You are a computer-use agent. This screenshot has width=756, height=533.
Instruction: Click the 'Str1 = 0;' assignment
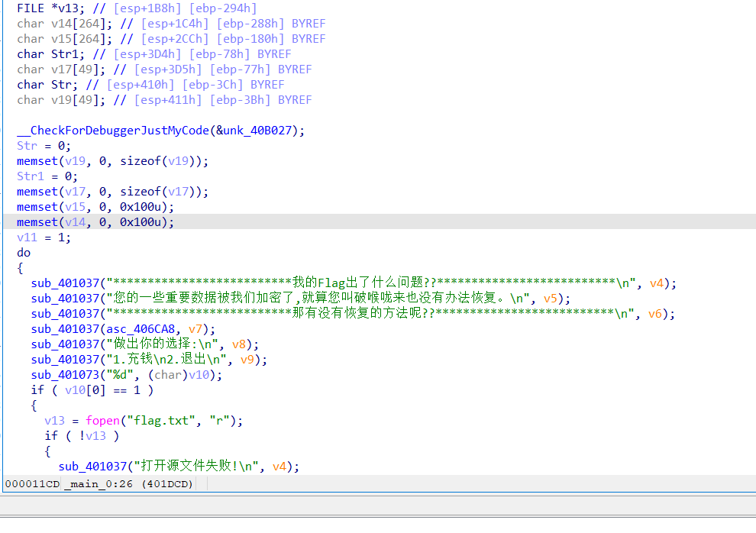click(x=47, y=176)
